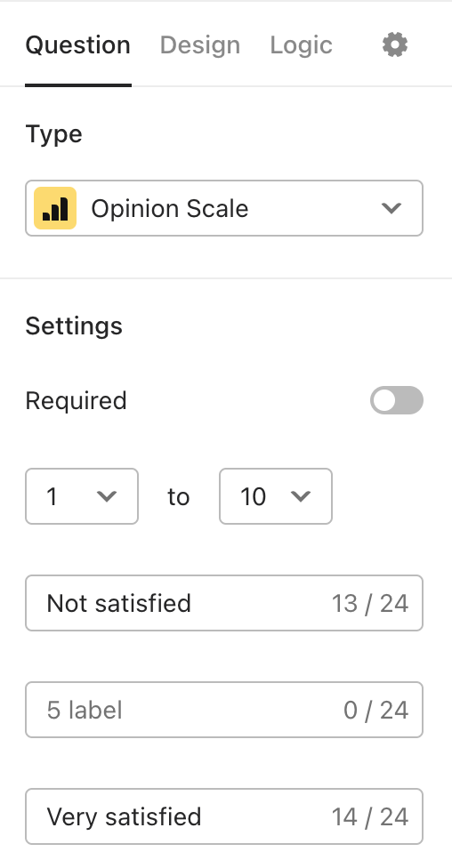The height and width of the screenshot is (868, 452).
Task: Click the 0 / 24 character counter
Action: pos(376,711)
